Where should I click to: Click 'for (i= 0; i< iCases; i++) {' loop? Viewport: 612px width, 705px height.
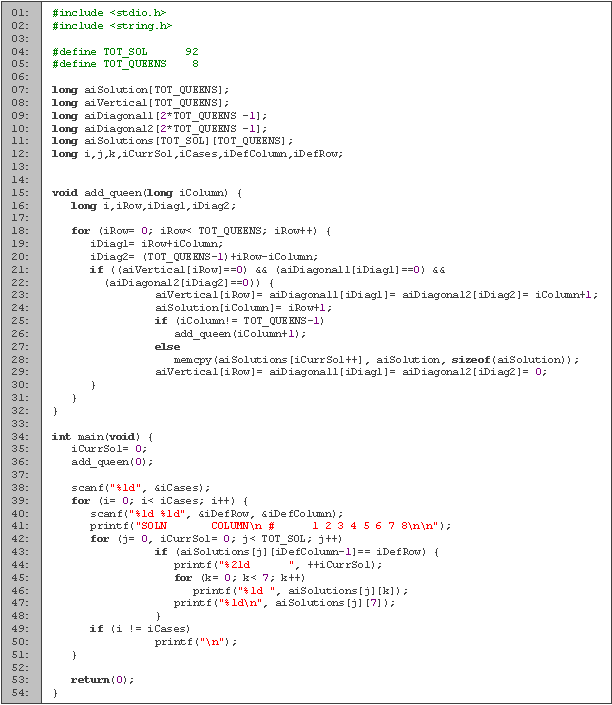tap(160, 501)
